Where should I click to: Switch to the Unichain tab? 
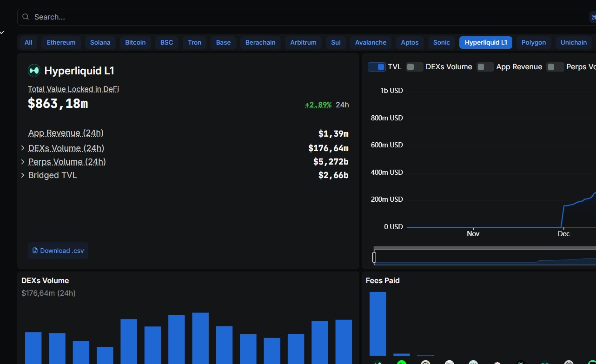(574, 42)
